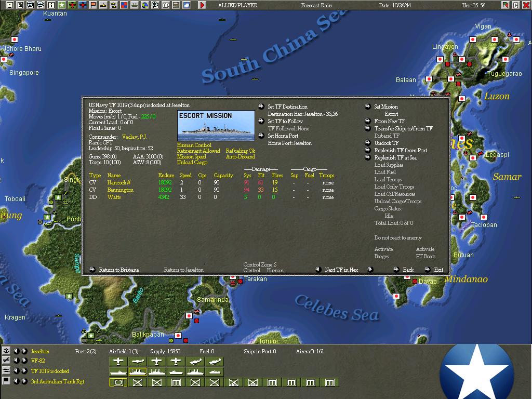The width and height of the screenshot is (532, 399).
Task: Click right arrow after Next TF in Hex
Action: tap(370, 270)
